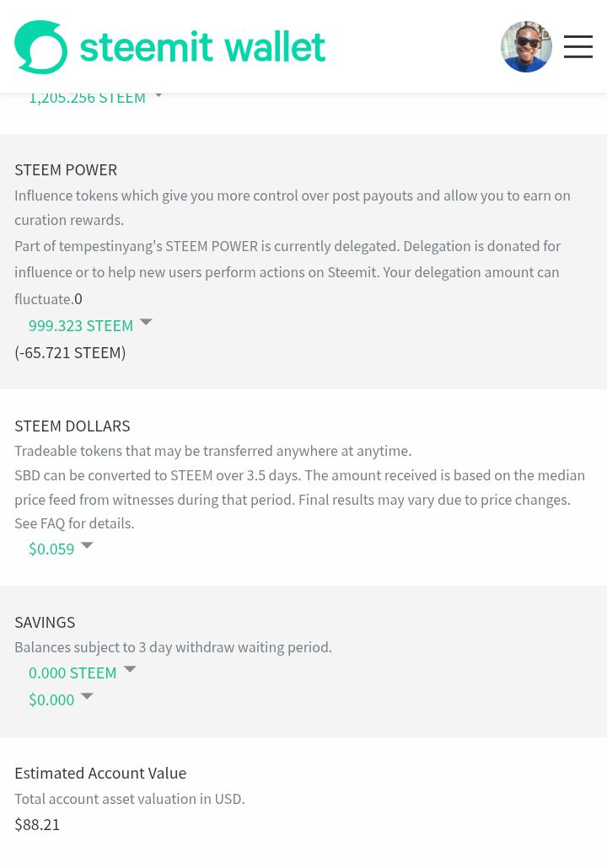Click the SAVINGS section heading
Image resolution: width=607 pixels, height=868 pixels.
(x=45, y=622)
